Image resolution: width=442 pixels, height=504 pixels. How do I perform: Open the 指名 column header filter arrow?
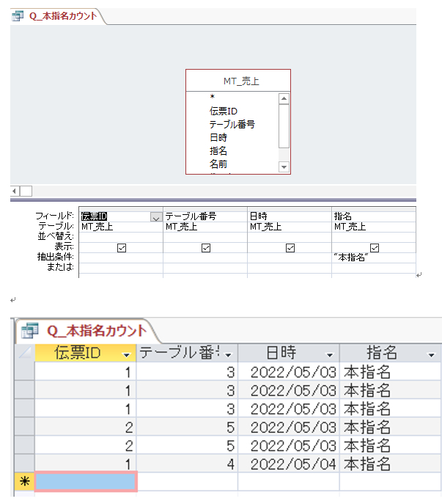(x=430, y=354)
